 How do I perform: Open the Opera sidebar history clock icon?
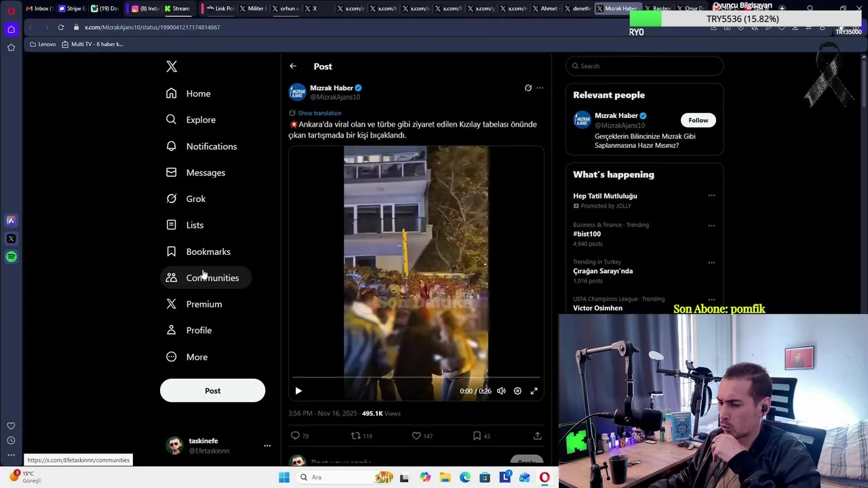coord(11,441)
